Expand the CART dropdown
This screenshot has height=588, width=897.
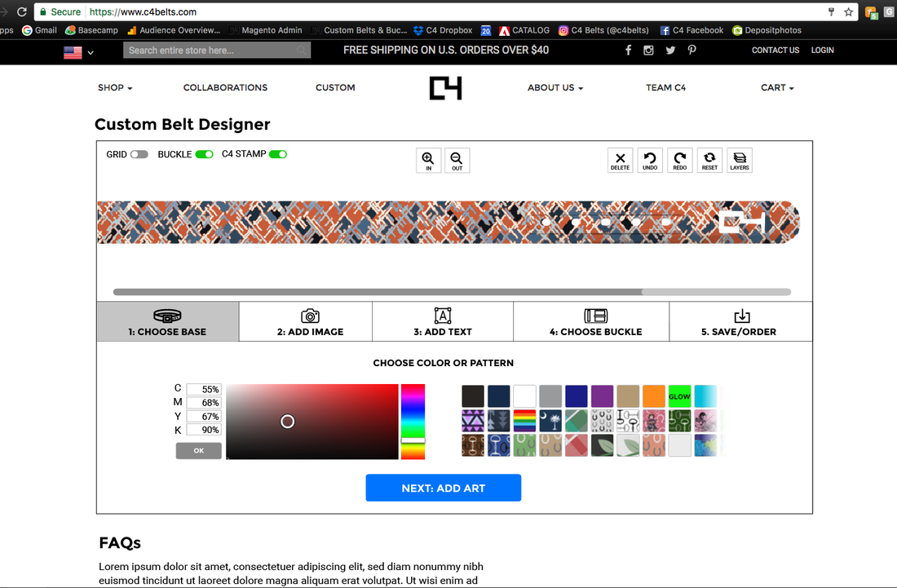(777, 87)
